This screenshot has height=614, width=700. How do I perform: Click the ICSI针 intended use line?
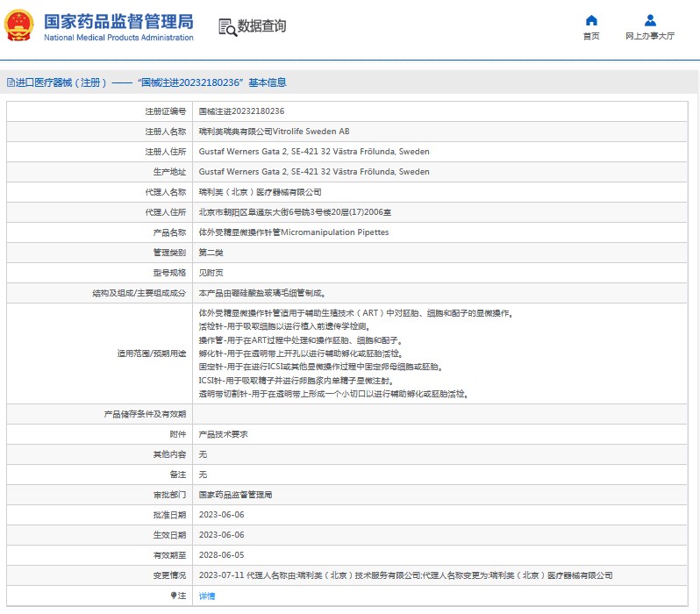296,381
